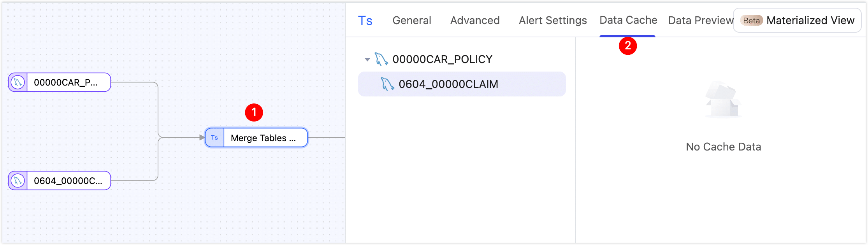Select the Data Cache tab

pos(628,20)
